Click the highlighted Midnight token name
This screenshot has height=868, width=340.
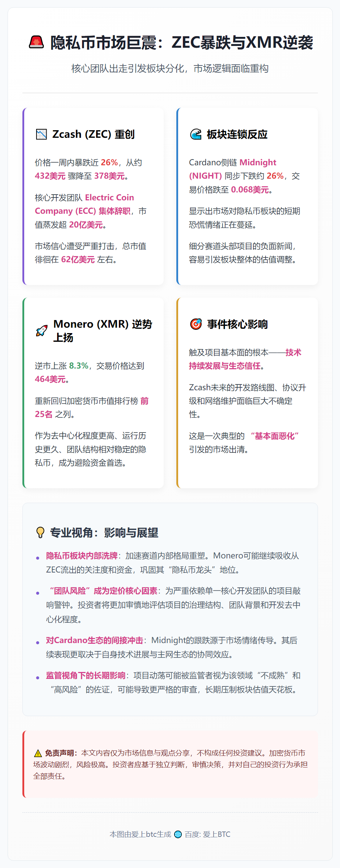coord(258,162)
